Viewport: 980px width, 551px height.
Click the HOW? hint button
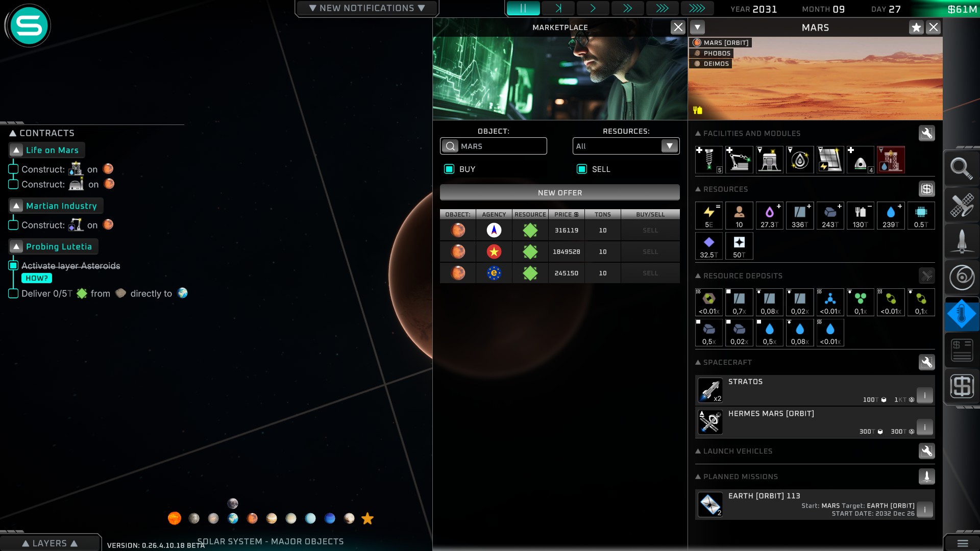37,278
